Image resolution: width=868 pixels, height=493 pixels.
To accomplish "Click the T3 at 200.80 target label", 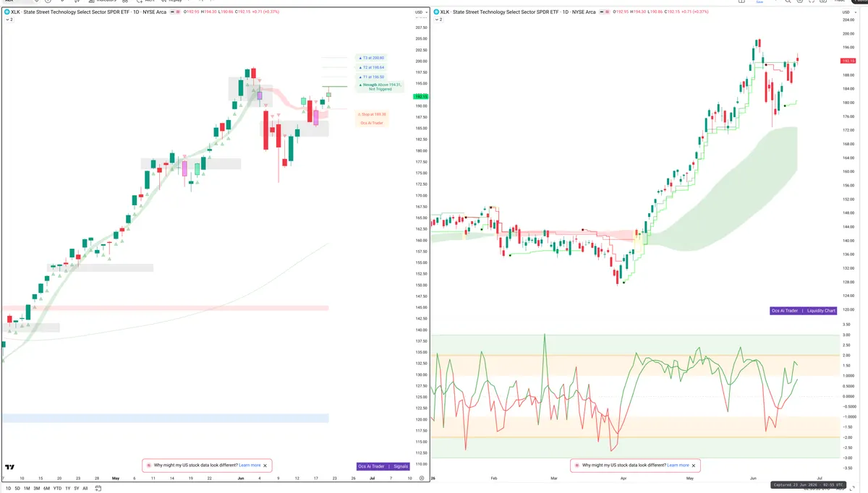I will tap(371, 57).
